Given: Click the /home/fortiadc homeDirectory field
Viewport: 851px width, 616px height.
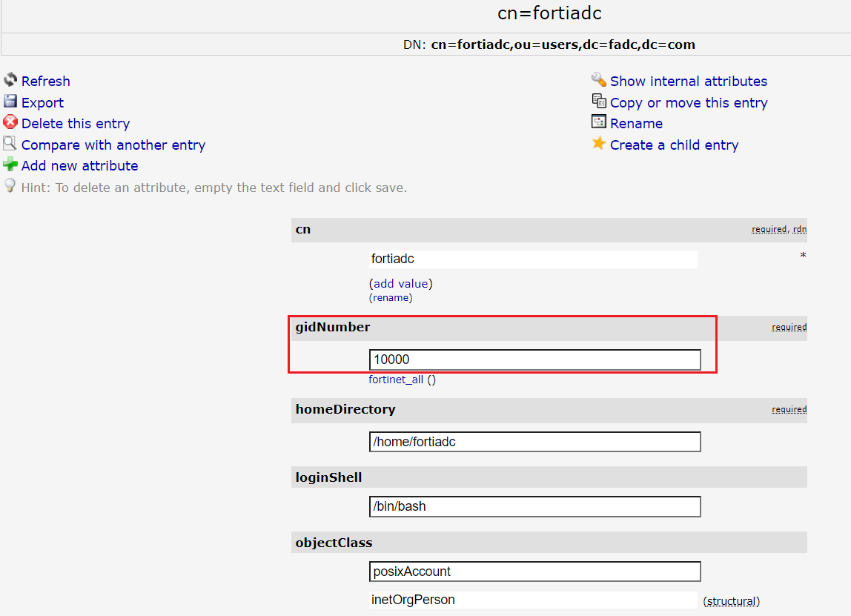Looking at the screenshot, I should (534, 442).
